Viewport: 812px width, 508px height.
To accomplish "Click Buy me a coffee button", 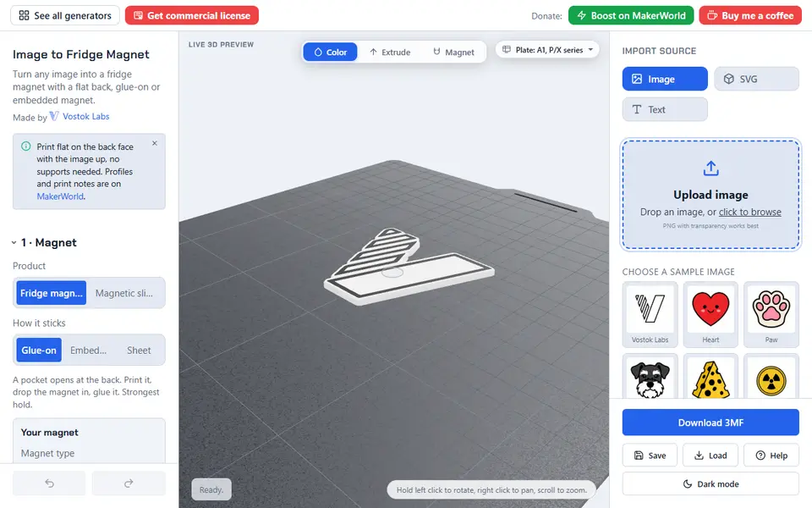I will [750, 15].
